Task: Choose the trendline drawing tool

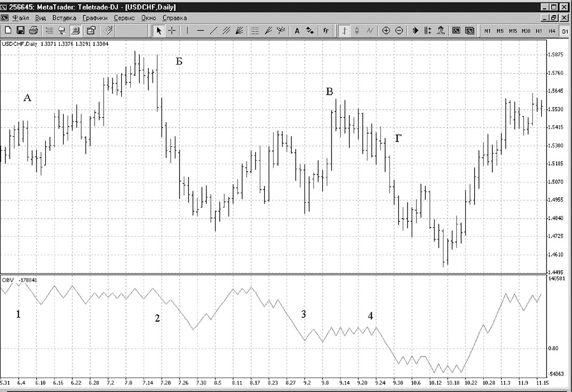Action: pyautogui.click(x=213, y=31)
